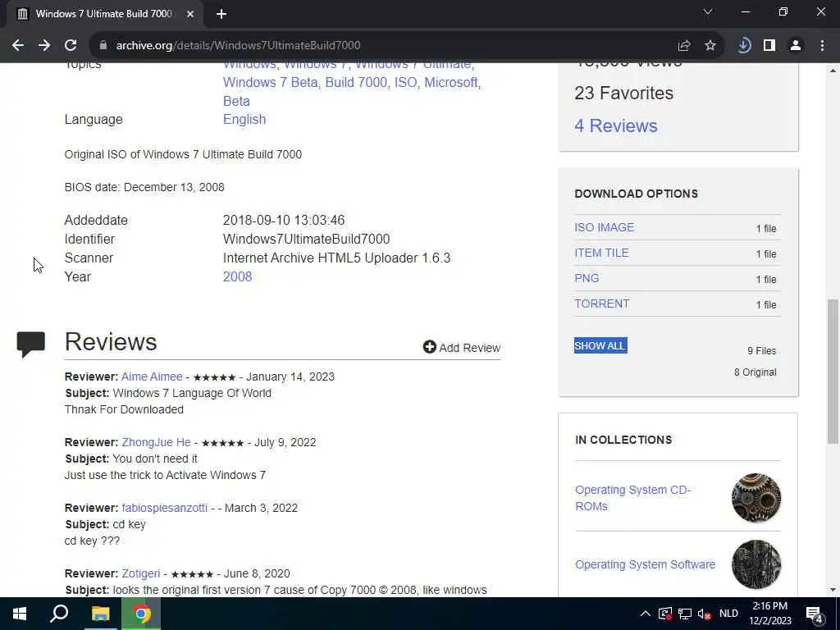This screenshot has width=840, height=630.
Task: Close the Windows 7 Ultimate Build tab
Action: point(190,14)
